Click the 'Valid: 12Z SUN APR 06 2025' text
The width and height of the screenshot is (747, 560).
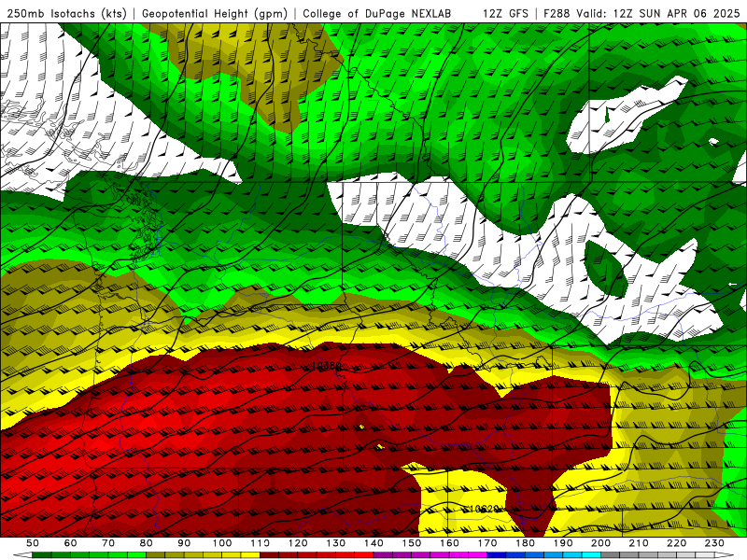pyautogui.click(x=658, y=13)
